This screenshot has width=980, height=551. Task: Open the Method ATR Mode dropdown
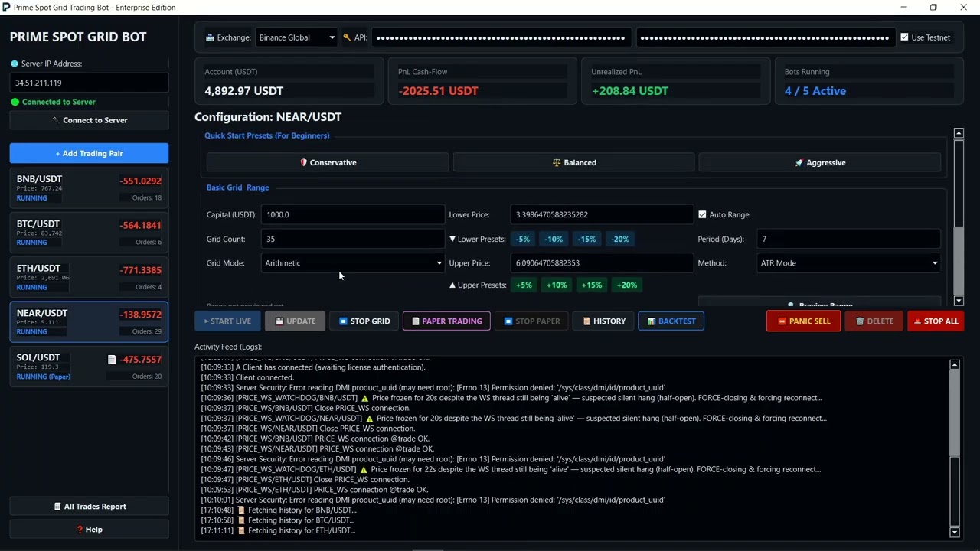(x=848, y=263)
